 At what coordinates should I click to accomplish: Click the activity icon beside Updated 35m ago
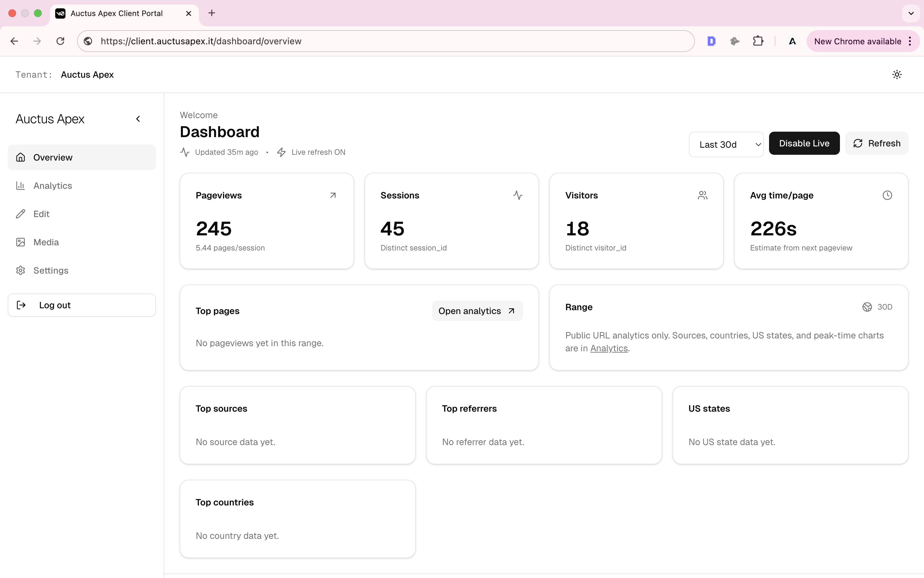pos(185,152)
